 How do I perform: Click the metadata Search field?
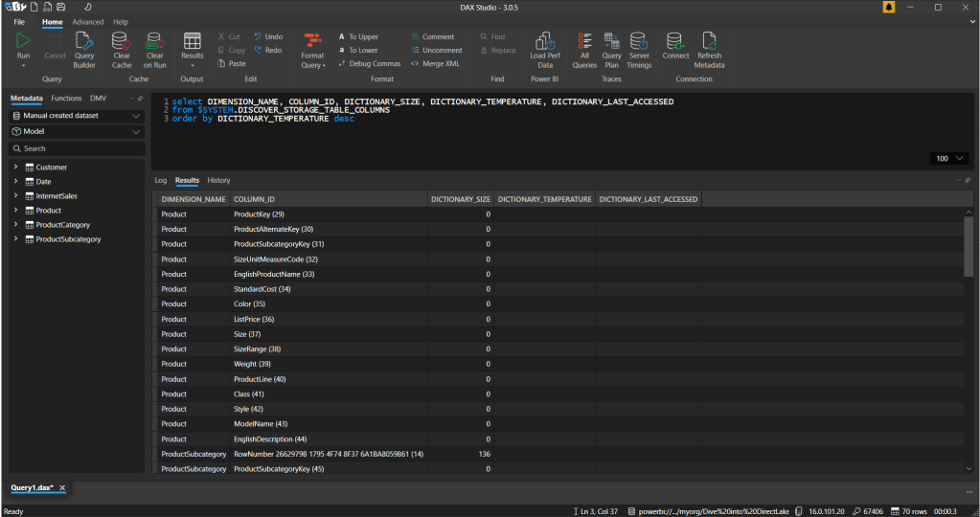(77, 148)
